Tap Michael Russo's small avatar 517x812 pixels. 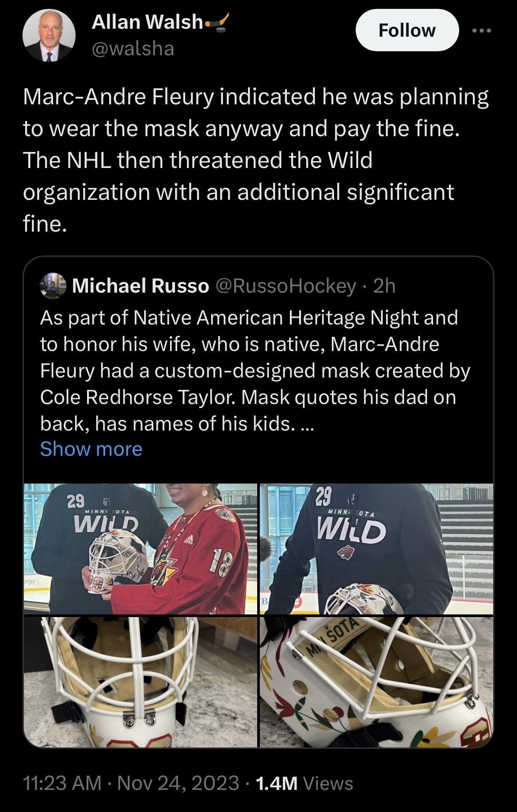[52, 286]
